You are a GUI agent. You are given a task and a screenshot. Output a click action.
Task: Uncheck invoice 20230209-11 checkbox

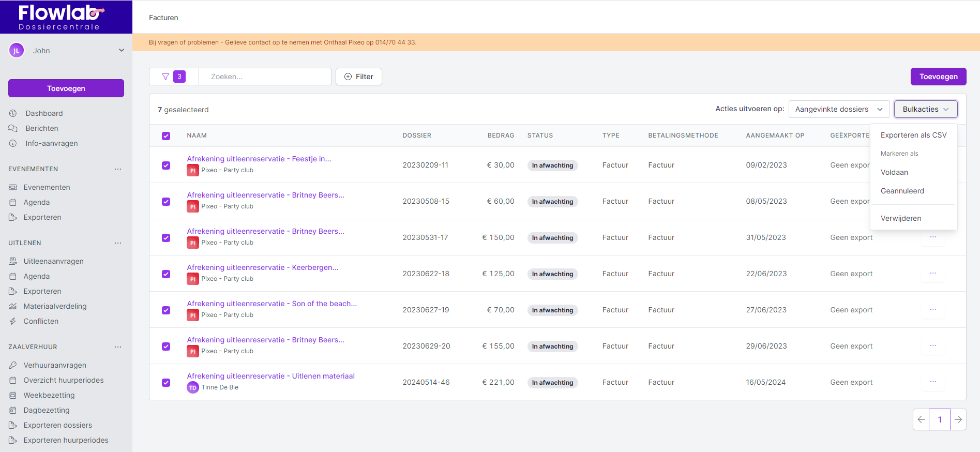[x=166, y=165]
